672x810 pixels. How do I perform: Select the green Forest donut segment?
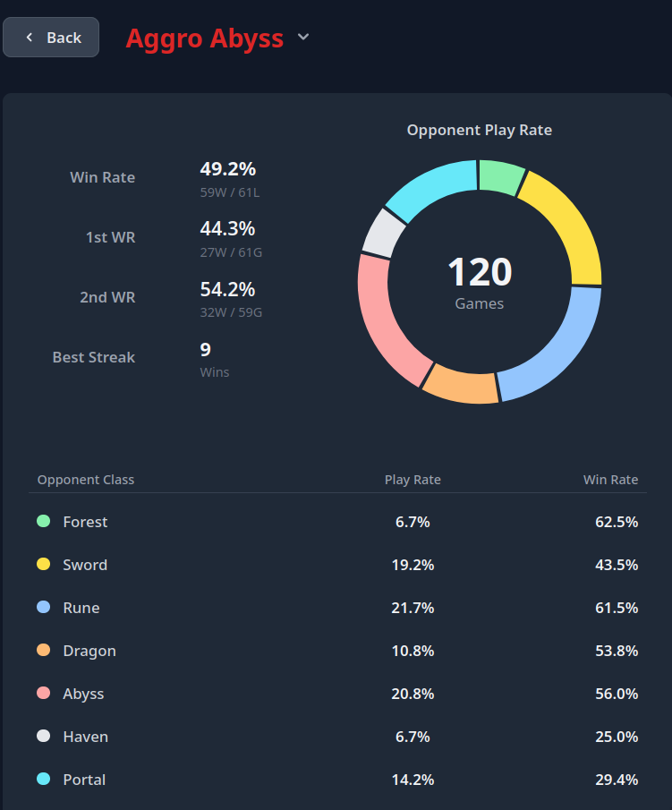(x=500, y=176)
